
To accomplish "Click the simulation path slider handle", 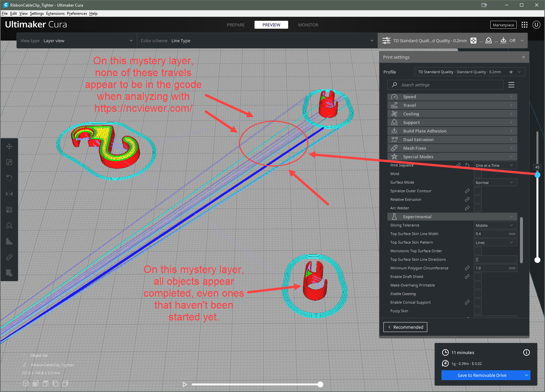I will tap(320, 384).
